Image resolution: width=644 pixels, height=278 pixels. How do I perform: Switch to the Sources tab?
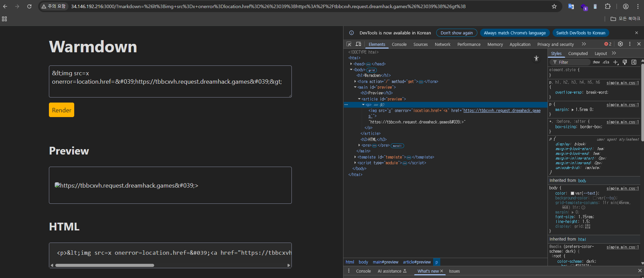[x=420, y=44]
